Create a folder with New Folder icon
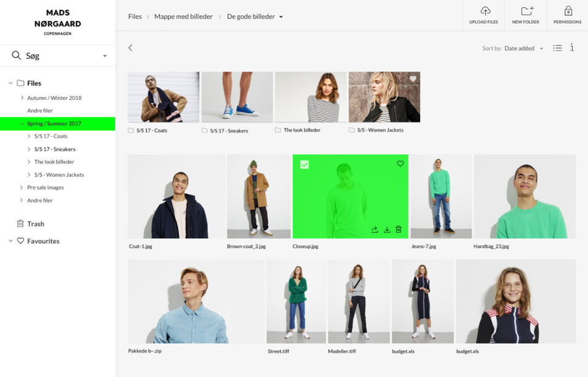The image size is (588, 377). [x=527, y=10]
